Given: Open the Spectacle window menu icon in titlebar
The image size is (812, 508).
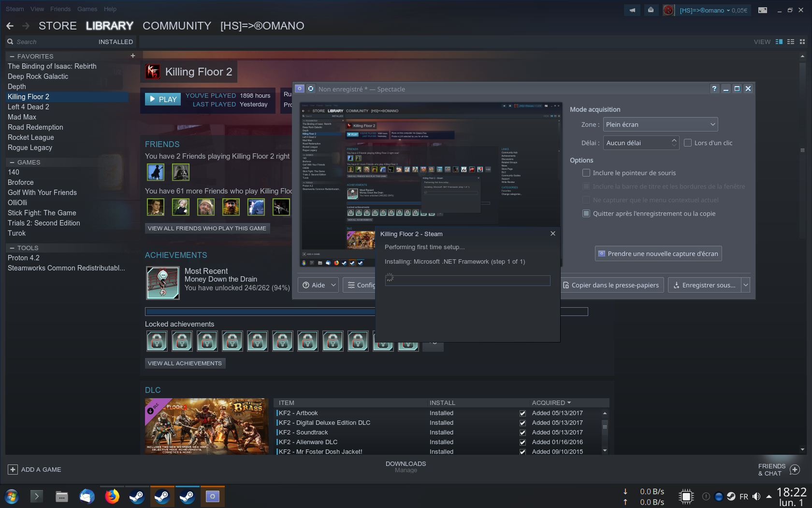Looking at the screenshot, I should click(300, 89).
